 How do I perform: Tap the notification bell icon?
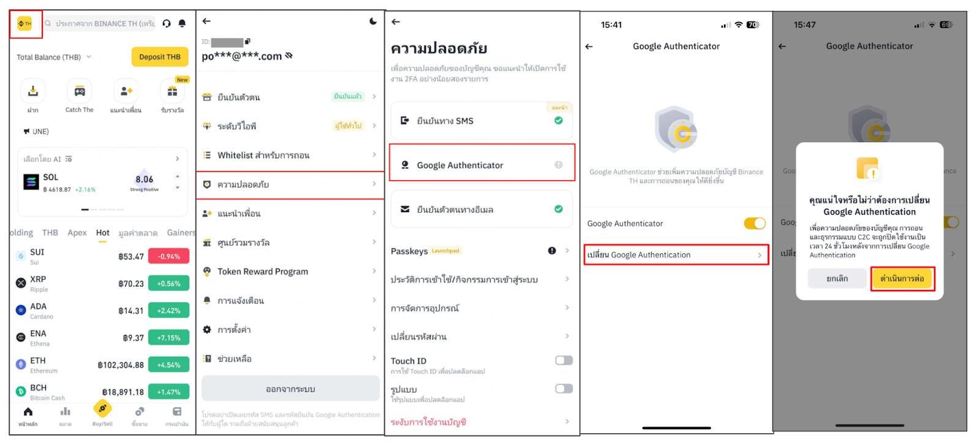coord(182,23)
